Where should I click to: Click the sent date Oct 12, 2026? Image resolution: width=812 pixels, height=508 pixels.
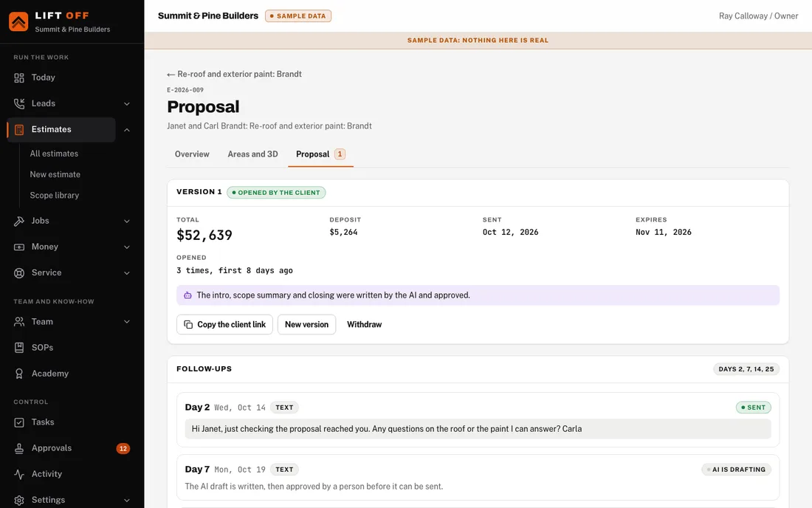[511, 232]
